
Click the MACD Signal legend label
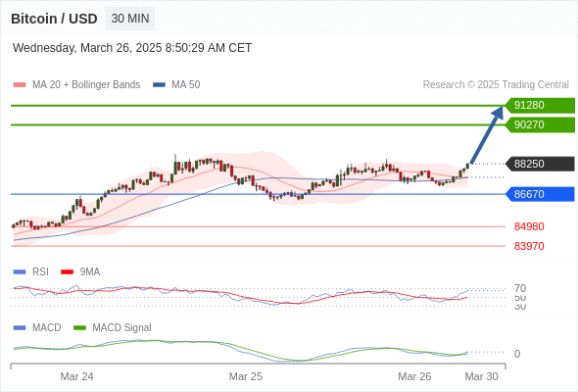coord(121,328)
